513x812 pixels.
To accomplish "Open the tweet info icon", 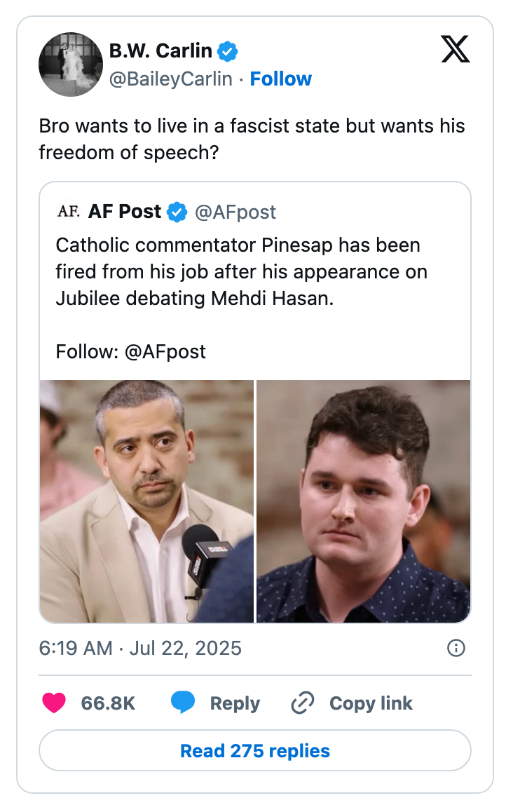I will (456, 648).
